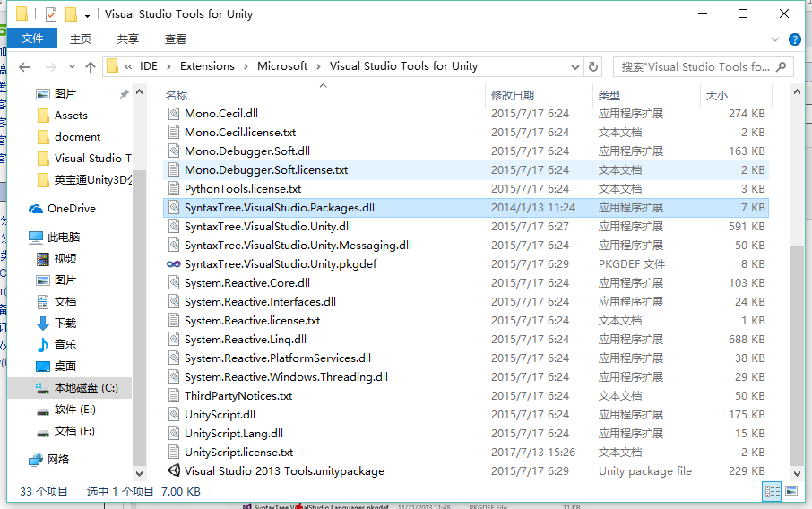Viewport: 812px width, 509px height.
Task: Select SyntaxTree.VisualStudio.Unity.Messaging.dll file name
Action: (x=298, y=245)
